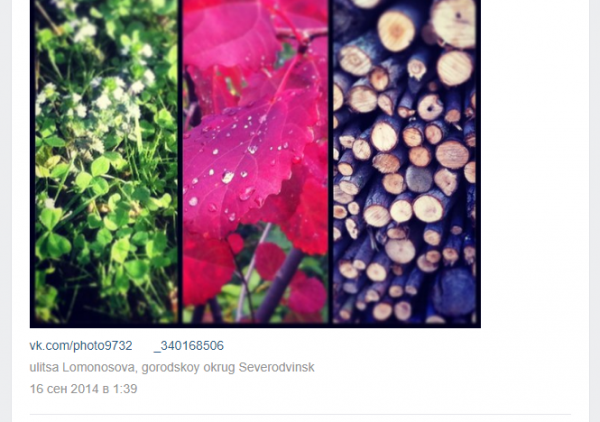
Task: Click the dark blue log at the photo bottom
Action: (453, 292)
